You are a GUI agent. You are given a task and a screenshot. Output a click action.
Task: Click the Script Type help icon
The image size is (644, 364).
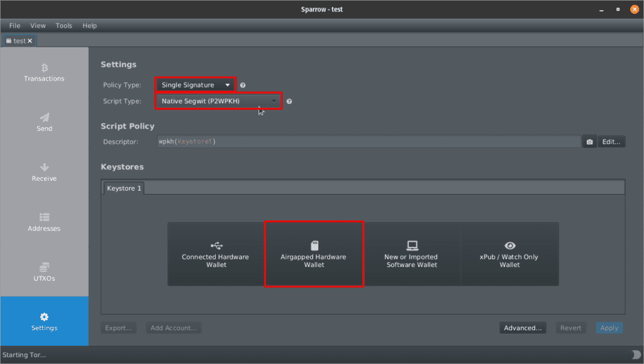(x=289, y=101)
